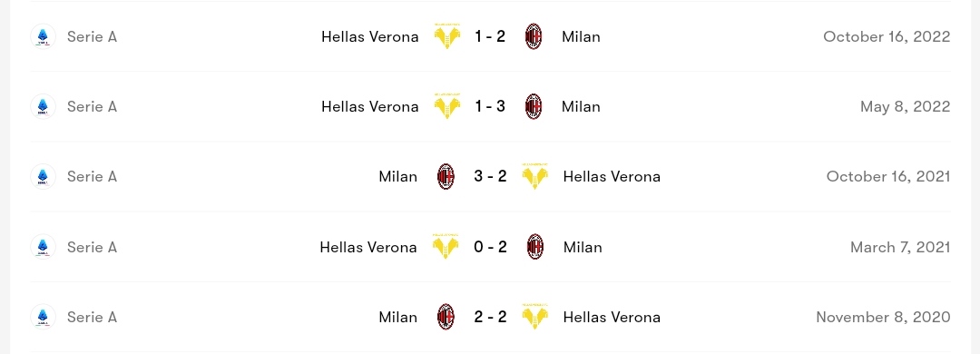Click Serie A label in May 8, 2022 row

click(92, 106)
